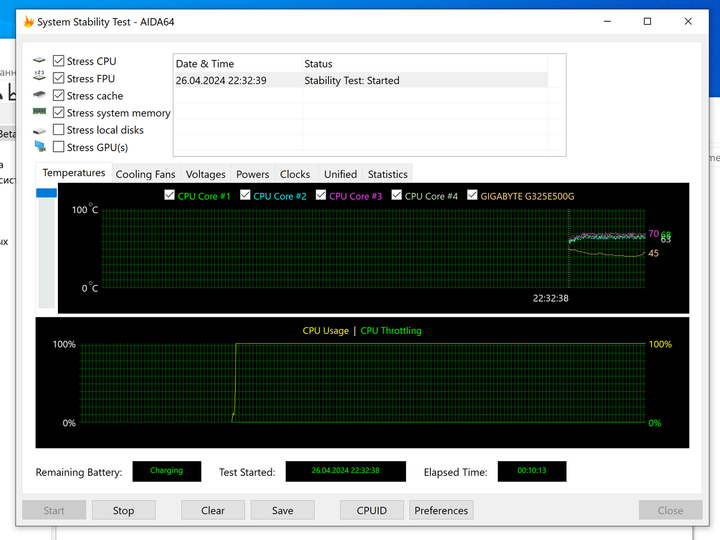Hide CPU Core #1 graph line
The image size is (720, 540).
(169, 195)
